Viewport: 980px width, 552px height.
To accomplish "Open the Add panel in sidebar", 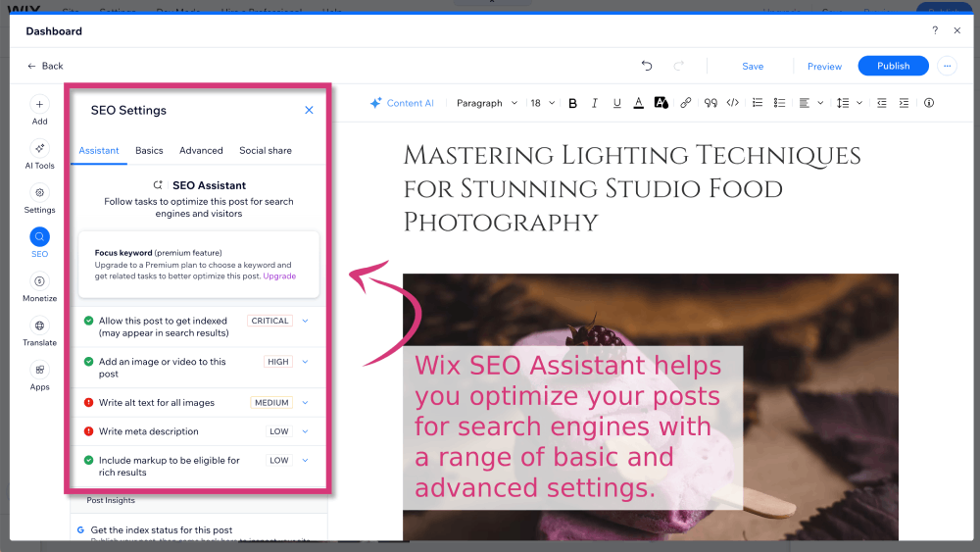I will [39, 111].
